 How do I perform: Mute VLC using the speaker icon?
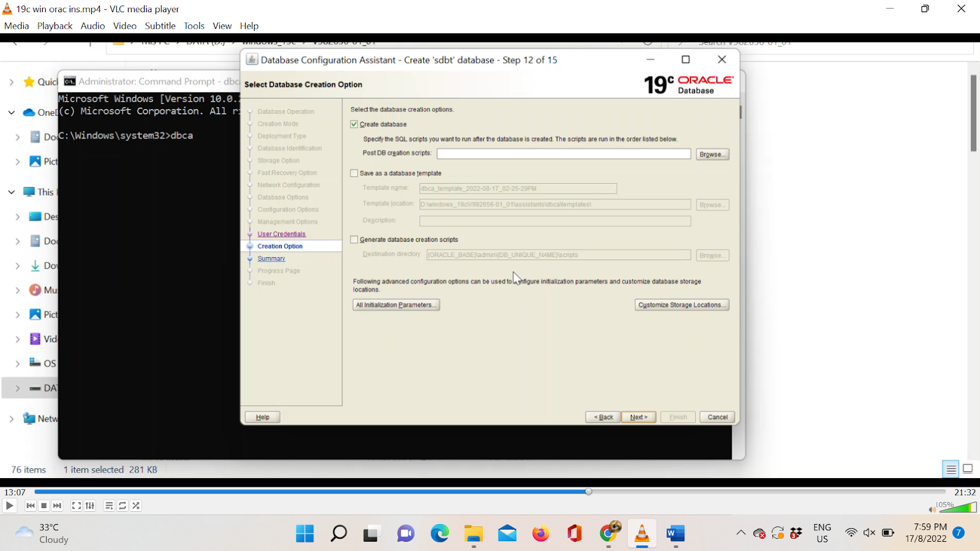point(932,509)
